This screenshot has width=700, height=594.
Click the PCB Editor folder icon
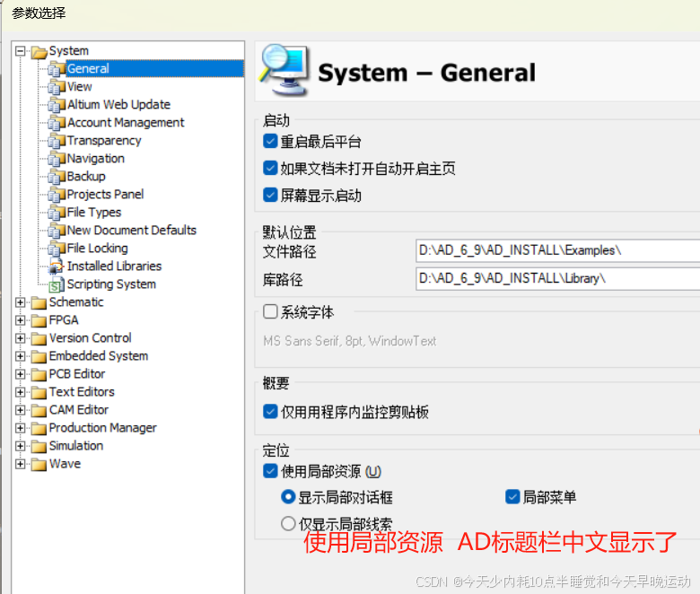pos(39,374)
